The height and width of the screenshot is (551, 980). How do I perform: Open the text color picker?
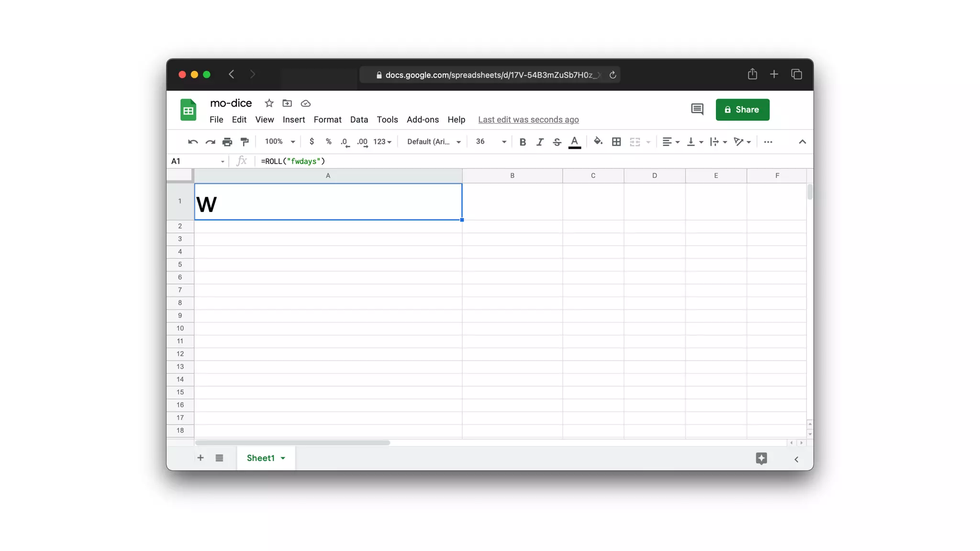coord(574,142)
